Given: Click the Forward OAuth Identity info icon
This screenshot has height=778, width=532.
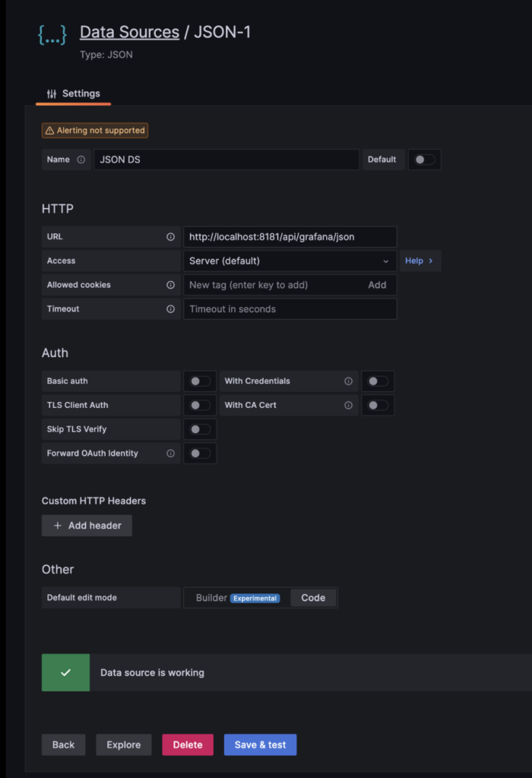Looking at the screenshot, I should [170, 454].
